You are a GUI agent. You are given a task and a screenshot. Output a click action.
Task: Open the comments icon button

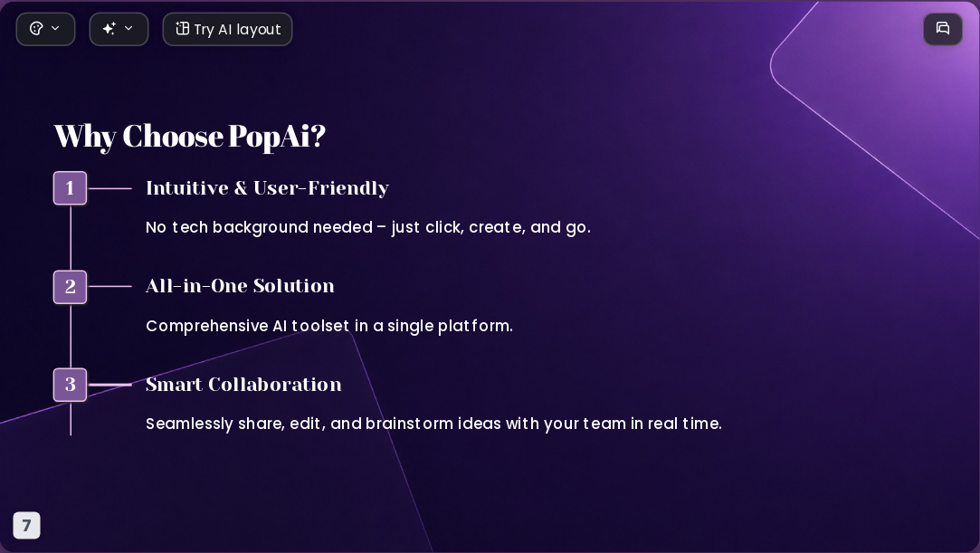943,29
